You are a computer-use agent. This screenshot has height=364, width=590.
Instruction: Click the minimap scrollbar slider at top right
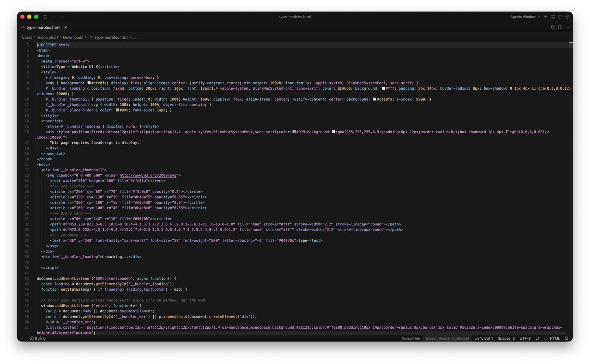tap(571, 43)
